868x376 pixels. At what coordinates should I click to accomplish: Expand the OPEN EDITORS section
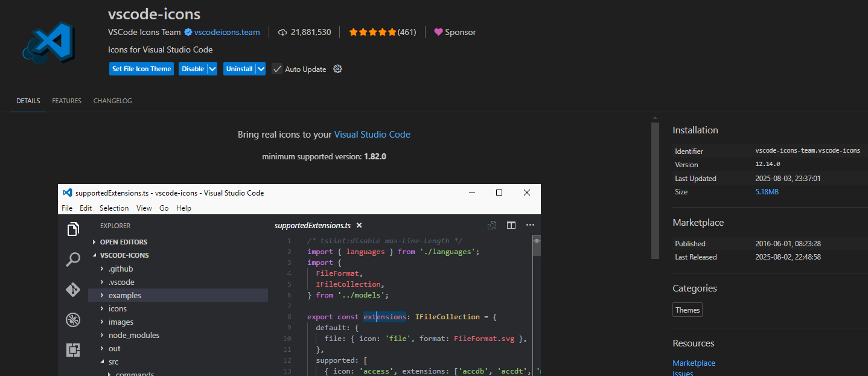[x=94, y=242]
